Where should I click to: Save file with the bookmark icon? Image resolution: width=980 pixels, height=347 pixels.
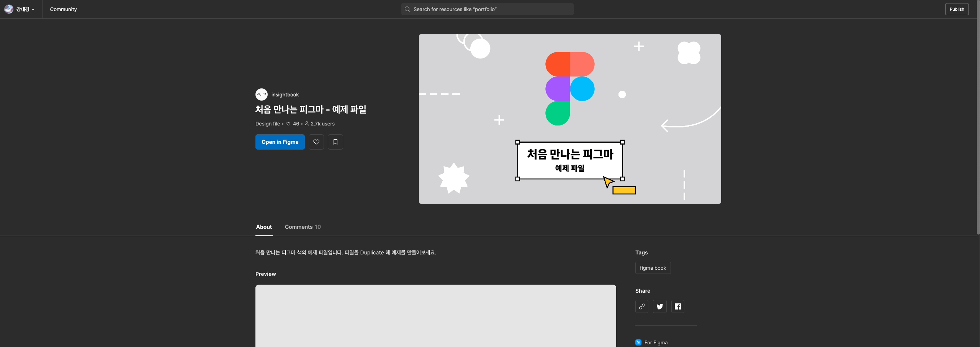(x=335, y=142)
